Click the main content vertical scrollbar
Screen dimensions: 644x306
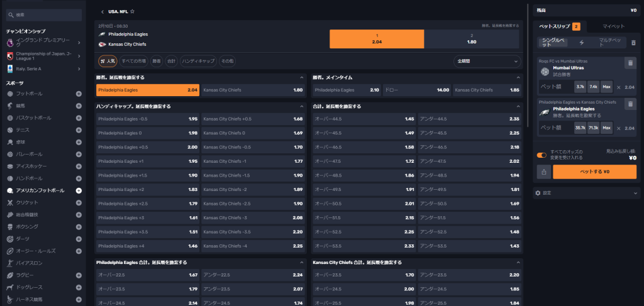coord(528,65)
